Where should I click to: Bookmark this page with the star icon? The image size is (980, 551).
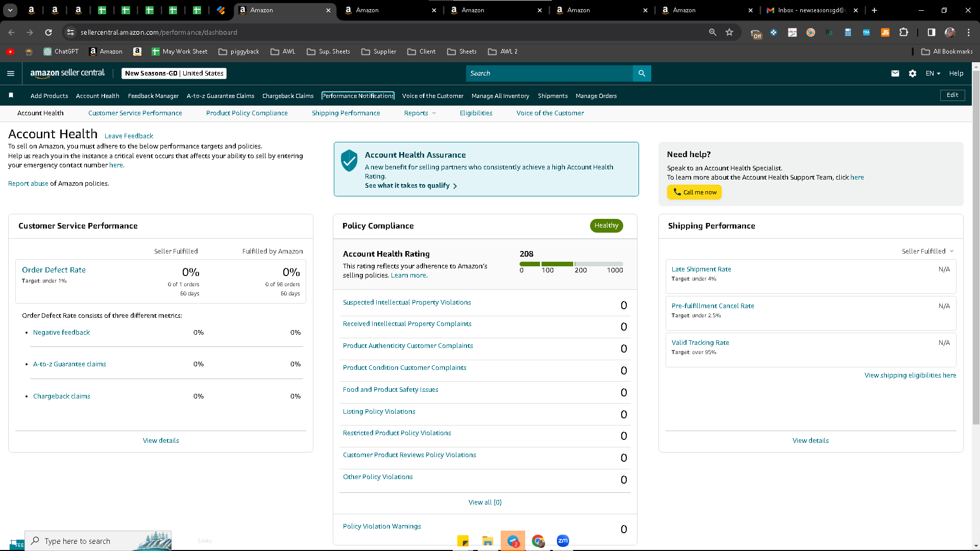(x=729, y=32)
